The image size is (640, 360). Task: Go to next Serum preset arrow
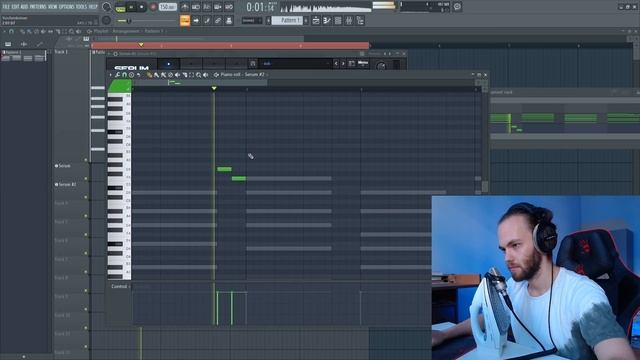coord(343,63)
